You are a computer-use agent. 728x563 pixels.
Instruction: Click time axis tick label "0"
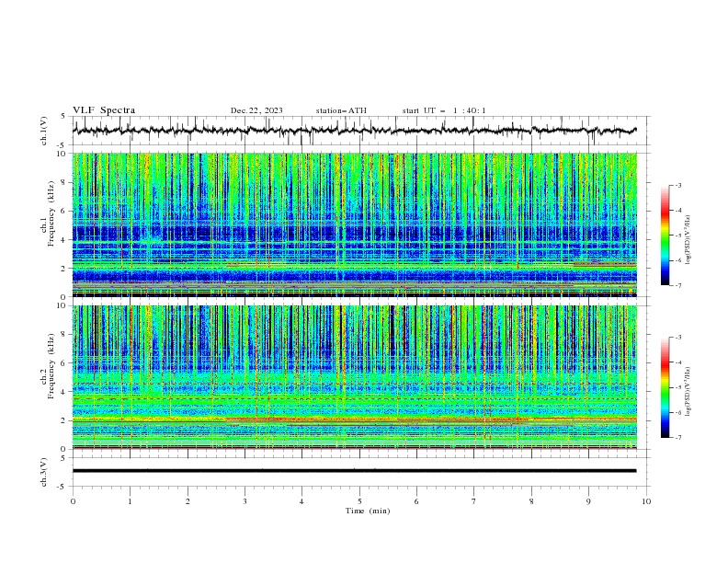(73, 501)
